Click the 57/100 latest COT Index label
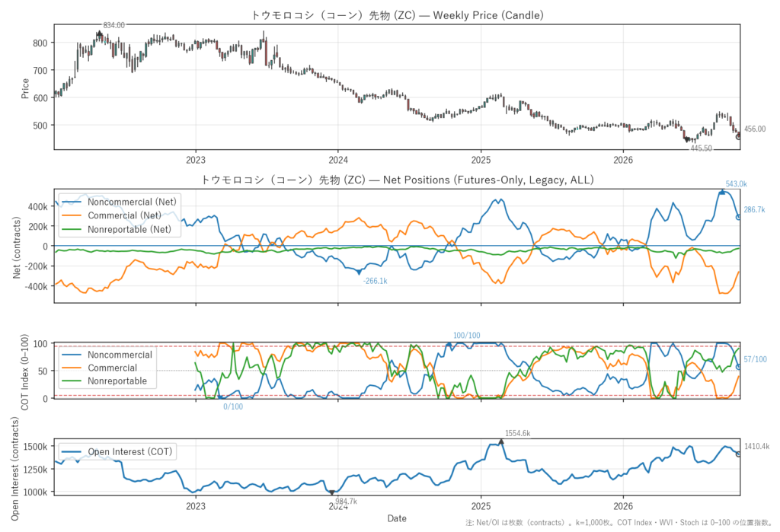The image size is (780, 532). [x=755, y=359]
